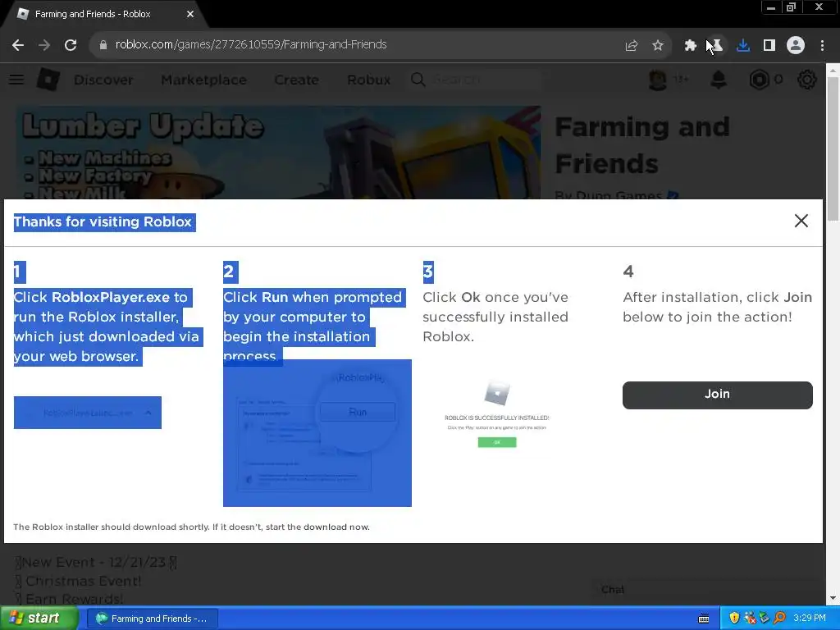Click the taskbar keyboard icon
The width and height of the screenshot is (840, 630).
pyautogui.click(x=704, y=619)
